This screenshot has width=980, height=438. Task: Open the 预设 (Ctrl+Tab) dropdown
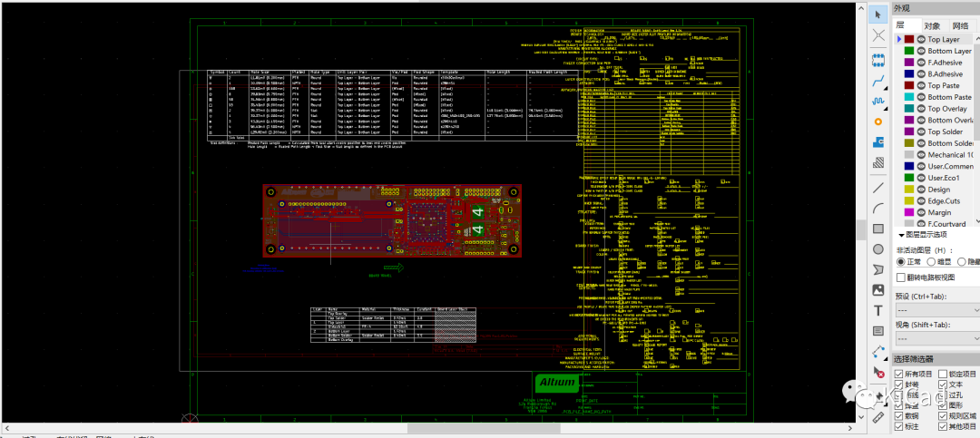click(x=937, y=310)
